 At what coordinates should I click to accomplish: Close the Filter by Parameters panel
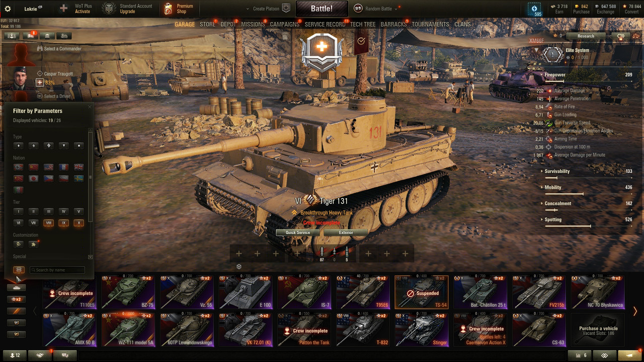point(90,107)
